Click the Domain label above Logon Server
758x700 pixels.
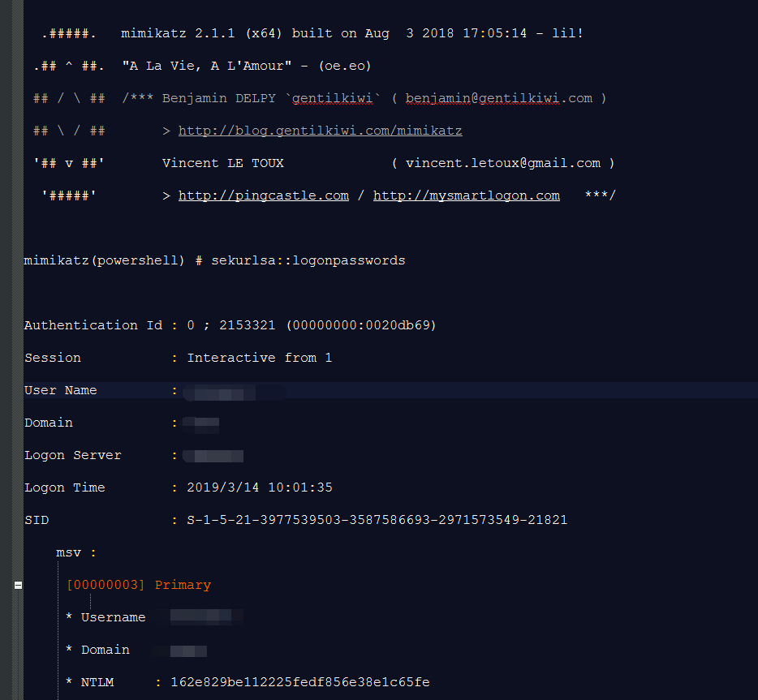[x=49, y=423]
